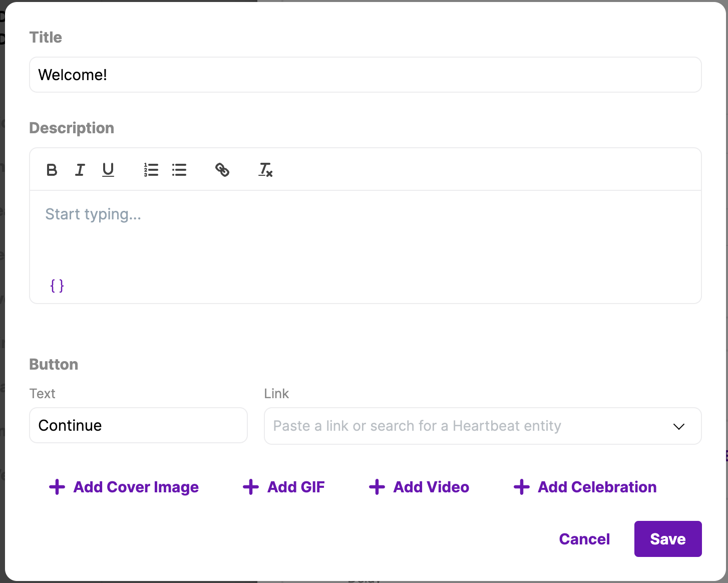Cancel editing this dialog
Image resolution: width=728 pixels, height=583 pixels.
[x=584, y=539]
